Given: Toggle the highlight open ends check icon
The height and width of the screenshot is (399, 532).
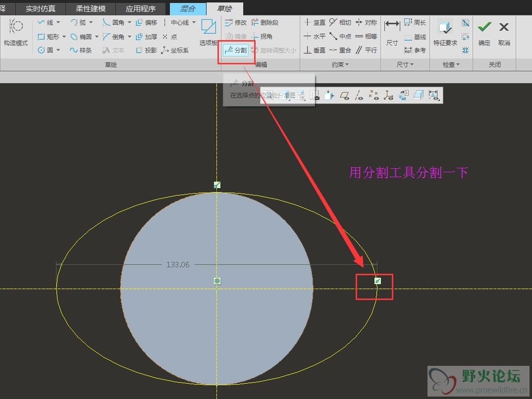Looking at the screenshot, I should tap(466, 37).
